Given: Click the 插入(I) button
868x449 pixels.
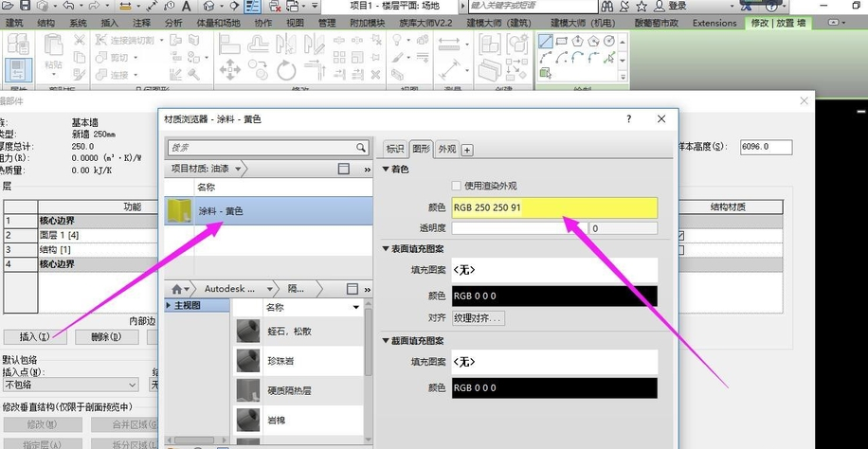Looking at the screenshot, I should [35, 336].
